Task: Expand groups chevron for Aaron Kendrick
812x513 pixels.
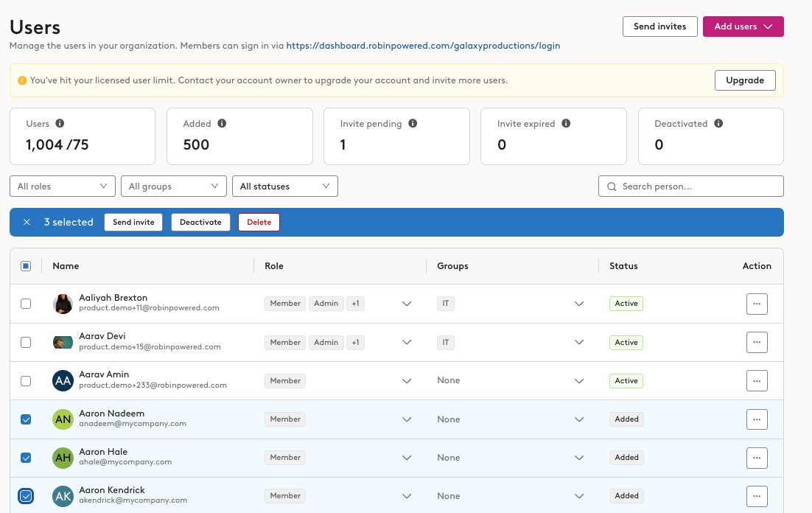Action: pos(579,496)
